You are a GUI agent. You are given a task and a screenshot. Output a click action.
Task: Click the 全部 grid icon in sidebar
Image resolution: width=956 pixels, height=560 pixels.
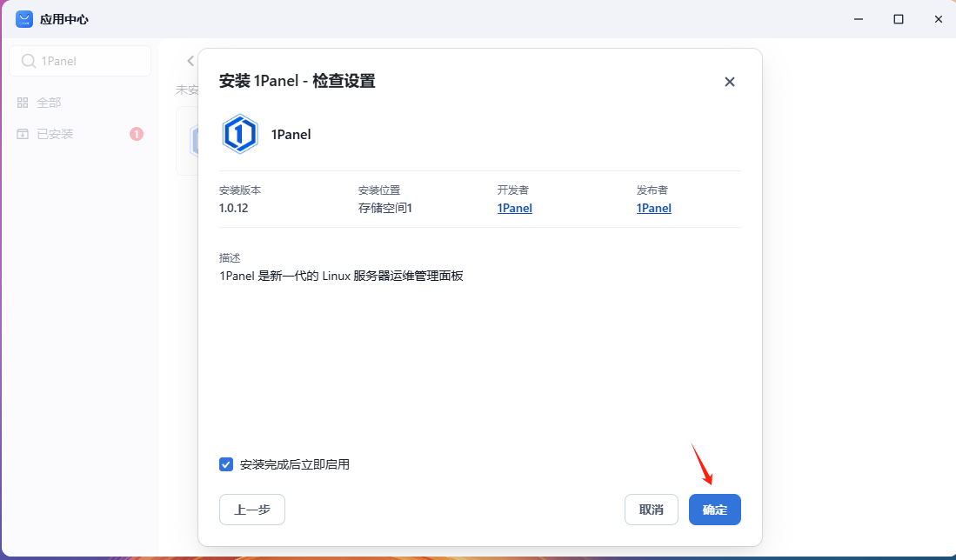point(23,103)
